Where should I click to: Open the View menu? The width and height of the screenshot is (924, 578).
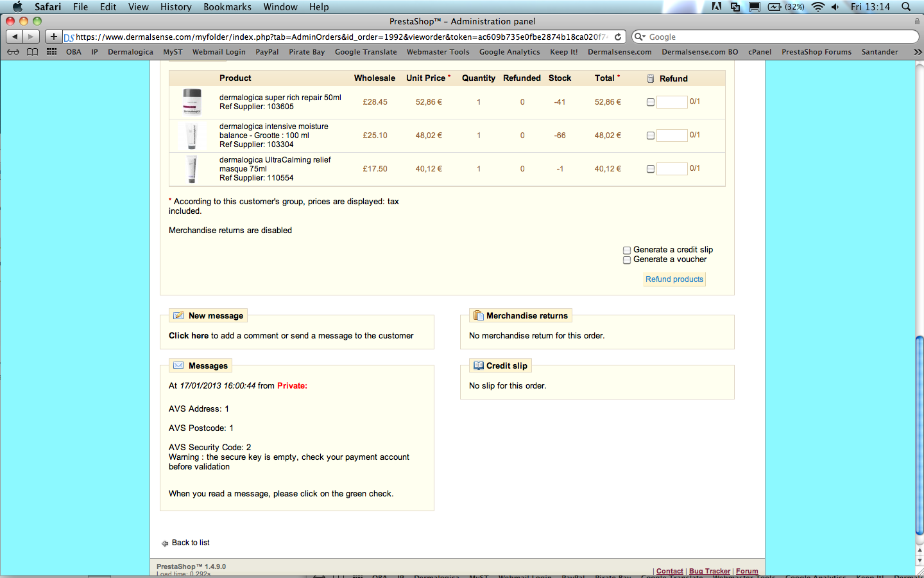pos(139,7)
